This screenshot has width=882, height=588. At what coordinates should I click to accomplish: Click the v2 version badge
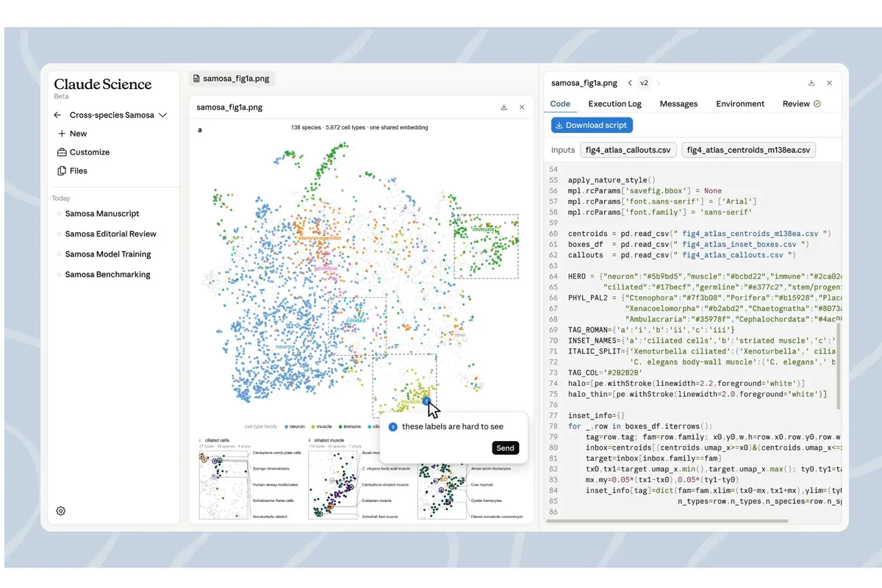pyautogui.click(x=644, y=83)
